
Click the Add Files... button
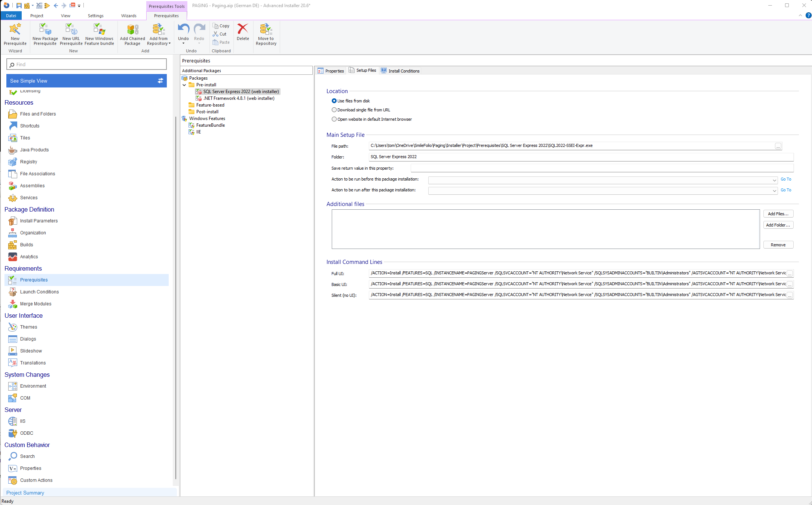click(x=778, y=214)
